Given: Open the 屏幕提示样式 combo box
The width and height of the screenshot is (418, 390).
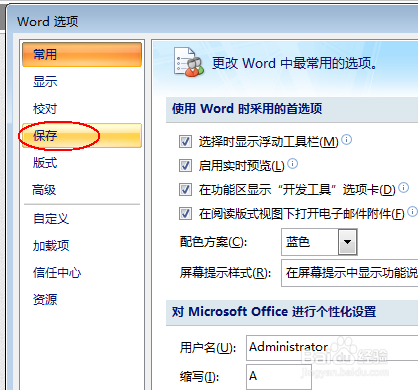Looking at the screenshot, I should 350,273.
